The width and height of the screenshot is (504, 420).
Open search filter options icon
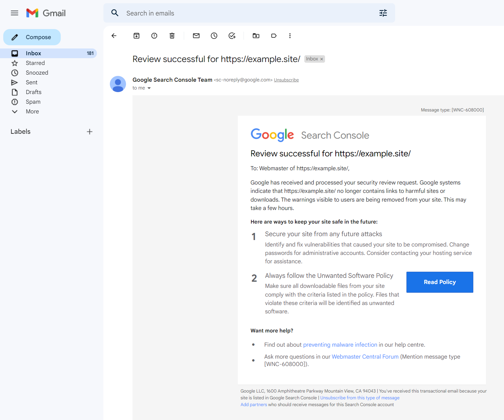pos(383,13)
